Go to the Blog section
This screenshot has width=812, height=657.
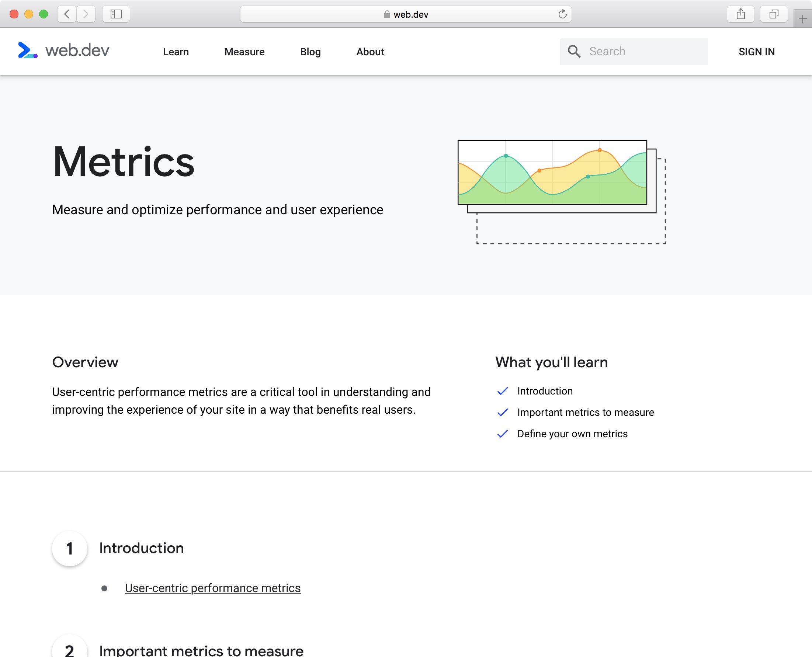pyautogui.click(x=310, y=52)
